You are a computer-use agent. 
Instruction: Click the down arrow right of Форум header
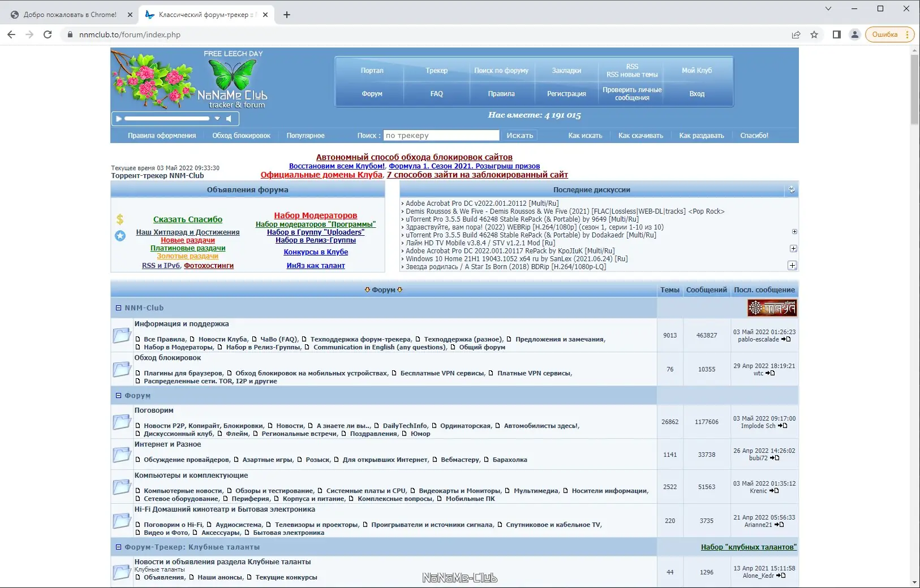[400, 290]
